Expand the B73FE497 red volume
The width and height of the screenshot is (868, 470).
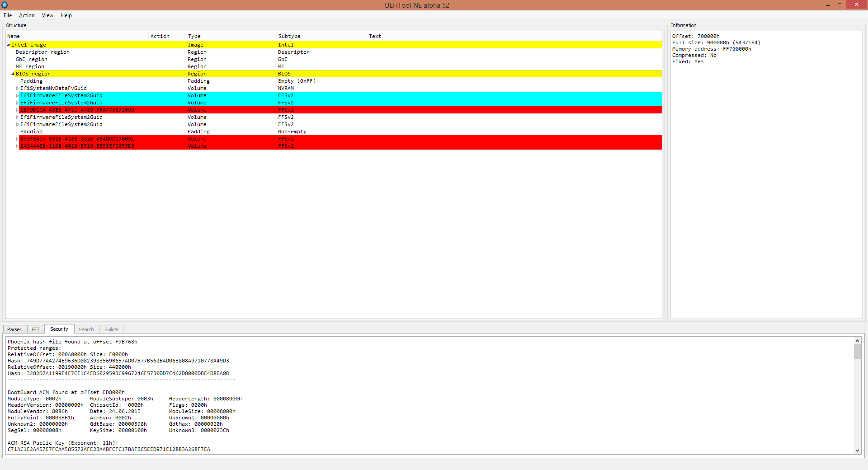coord(17,139)
